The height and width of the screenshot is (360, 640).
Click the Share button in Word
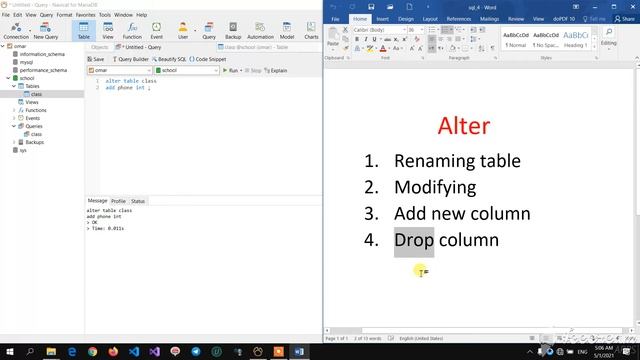(625, 19)
